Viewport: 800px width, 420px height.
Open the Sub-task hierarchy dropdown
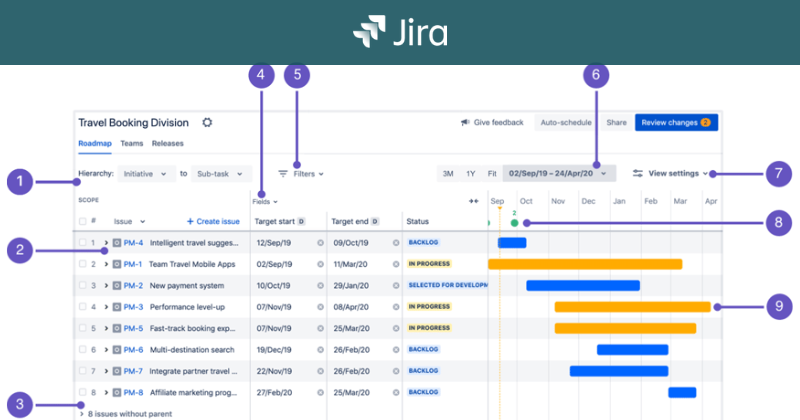pos(221,174)
